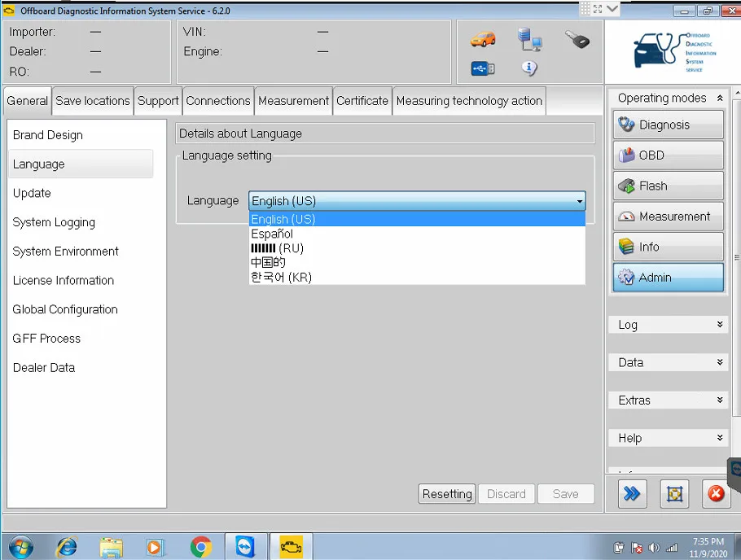This screenshot has height=560, width=741.
Task: Collapse the Operating modes panel
Action: tap(720, 98)
